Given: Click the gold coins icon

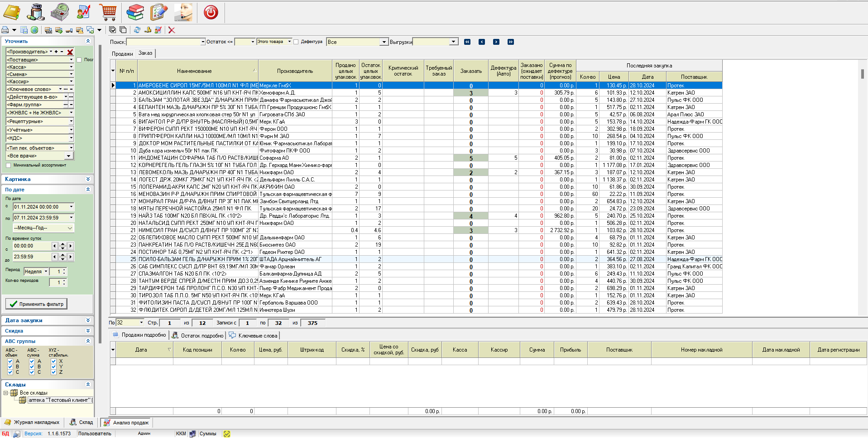Looking at the screenshot, I should click(148, 30).
